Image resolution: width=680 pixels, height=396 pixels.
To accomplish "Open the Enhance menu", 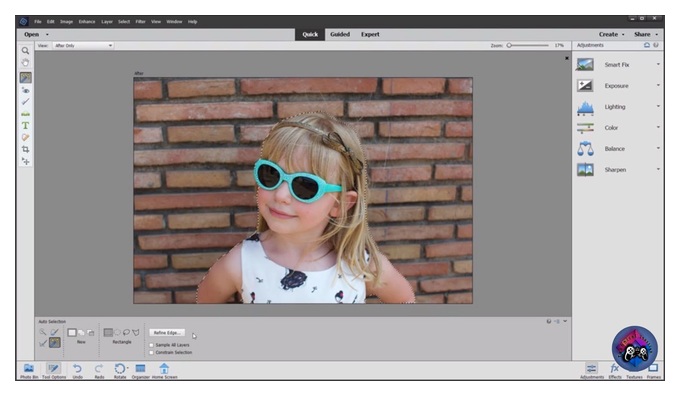I will pyautogui.click(x=87, y=22).
